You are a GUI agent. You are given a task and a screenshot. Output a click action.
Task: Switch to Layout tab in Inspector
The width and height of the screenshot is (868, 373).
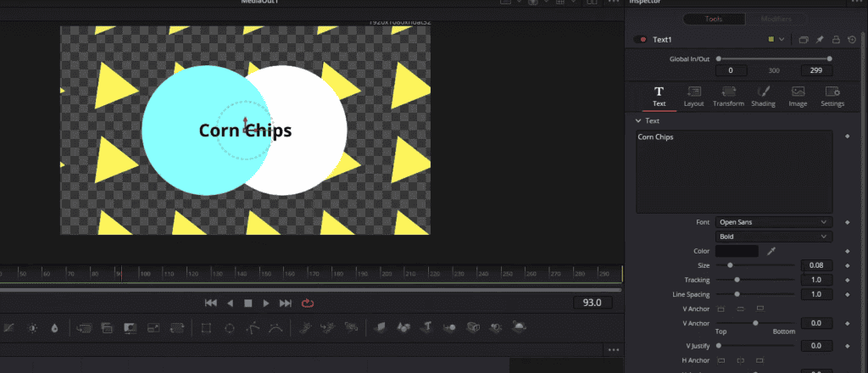click(x=693, y=97)
